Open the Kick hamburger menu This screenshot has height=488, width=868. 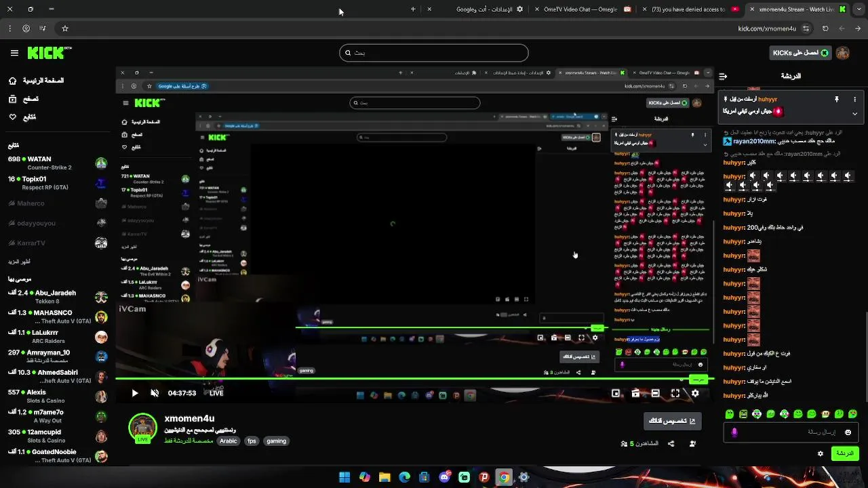[x=14, y=53]
